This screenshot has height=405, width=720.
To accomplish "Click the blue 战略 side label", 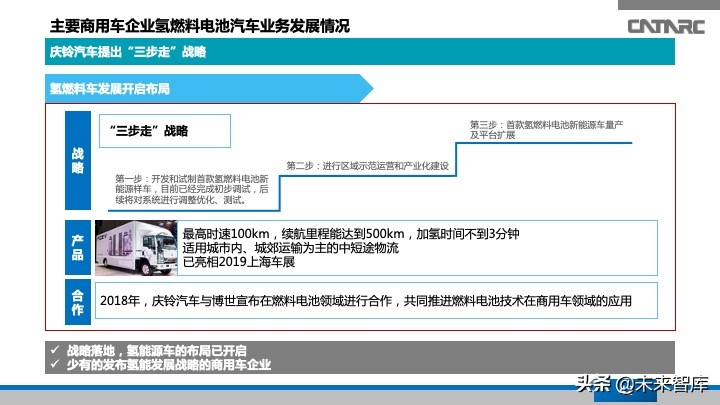I will 78,160.
